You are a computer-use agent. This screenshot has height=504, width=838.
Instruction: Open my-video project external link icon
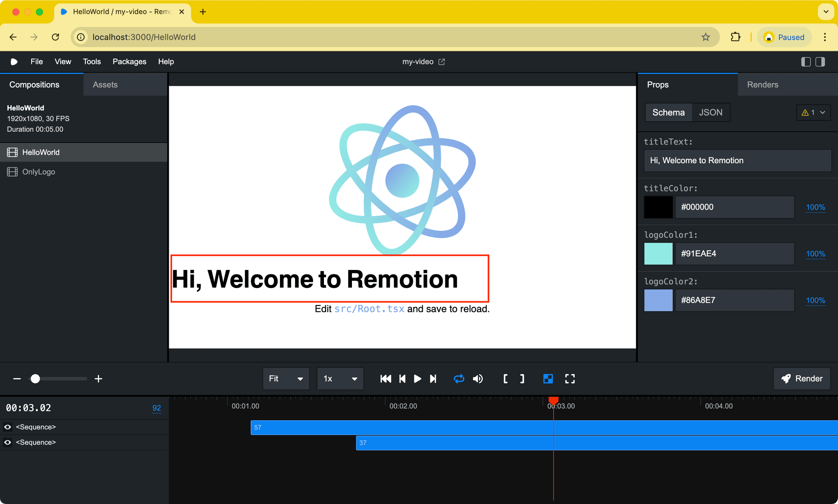click(442, 62)
